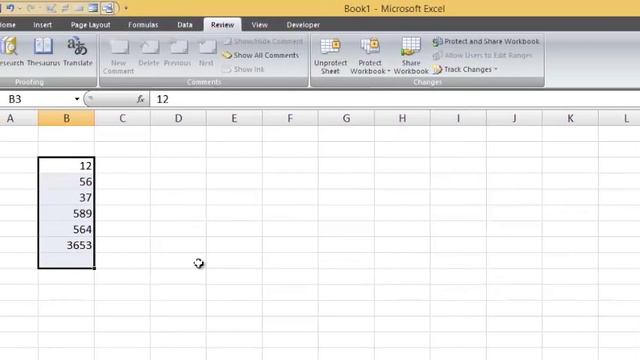Open Protect Workbook menu

(x=370, y=56)
